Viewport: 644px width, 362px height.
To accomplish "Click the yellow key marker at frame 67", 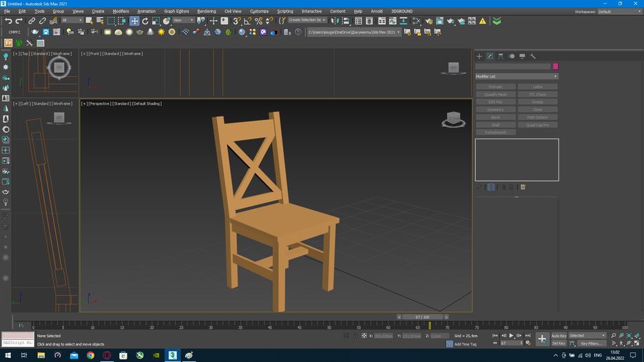I will point(430,325).
